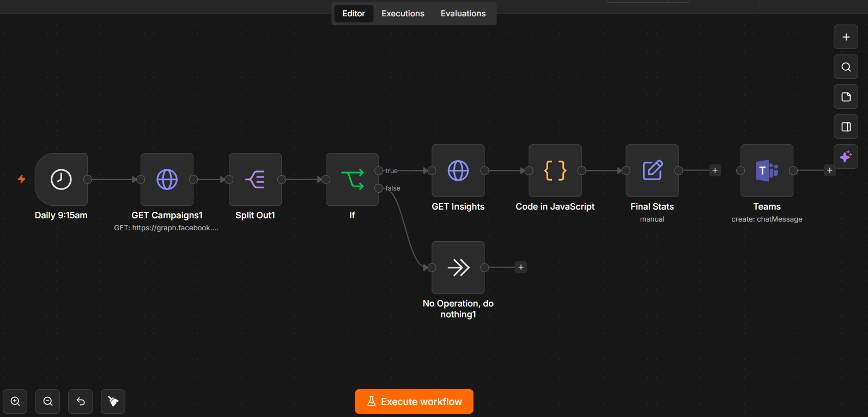Click the Daily 9:15am output connector
This screenshot has width=868, height=417.
click(87, 179)
